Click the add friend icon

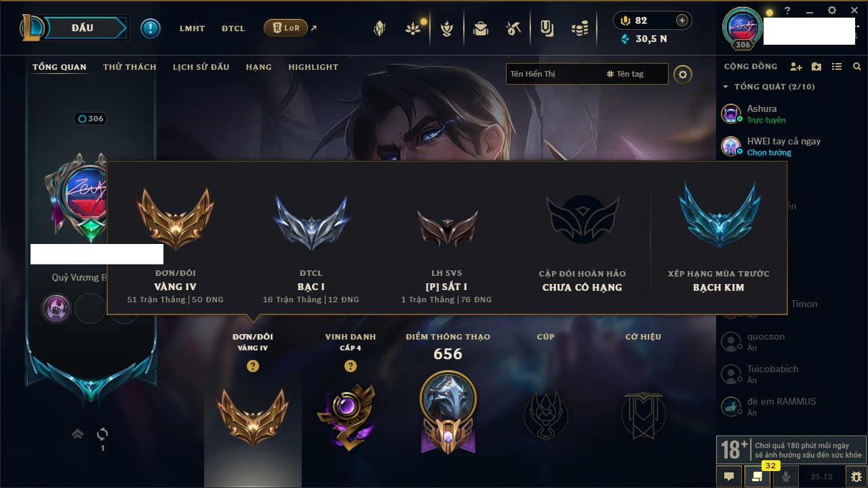(x=796, y=66)
